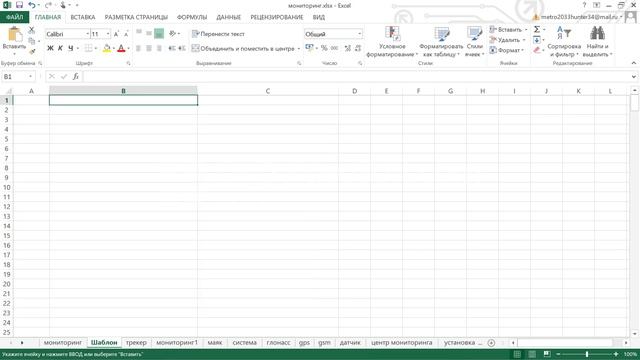The height and width of the screenshot is (360, 640).
Task: Switch to Normal view in status bar
Action: click(x=517, y=354)
